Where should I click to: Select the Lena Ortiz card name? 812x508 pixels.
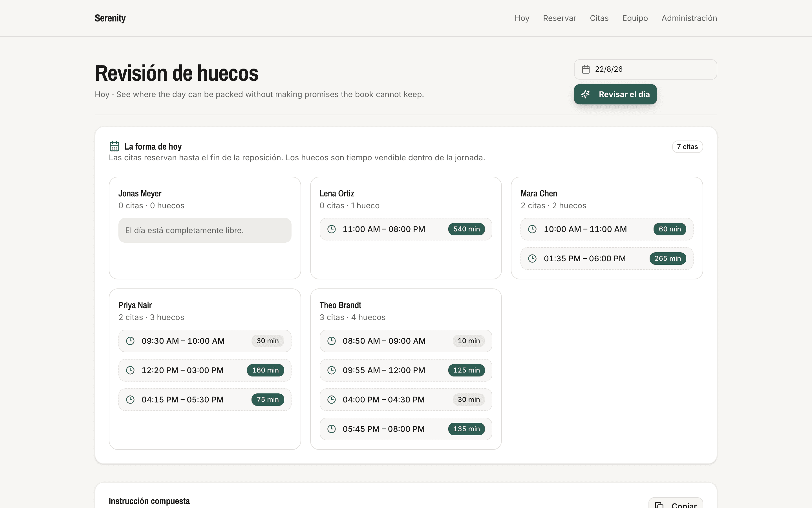tap(337, 194)
